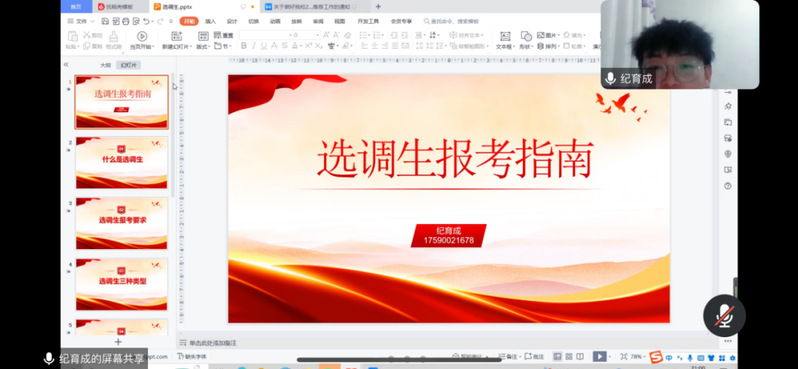Click the 文本框 text box icon
The width and height of the screenshot is (798, 369).
(505, 36)
